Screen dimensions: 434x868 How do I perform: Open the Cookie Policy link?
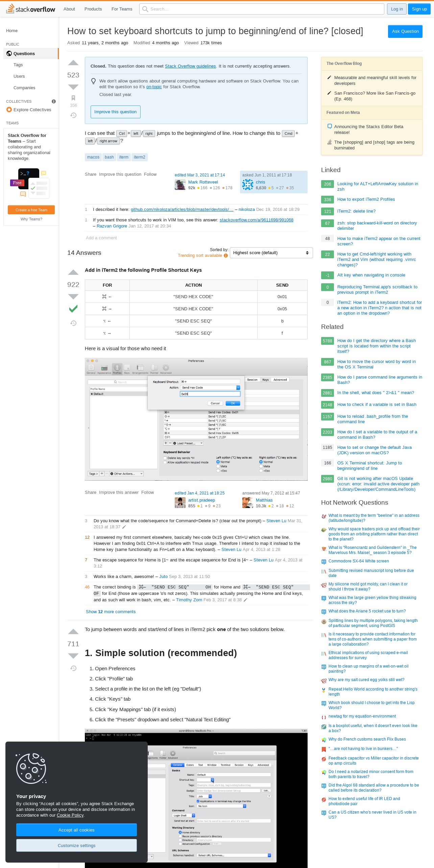[x=70, y=815]
